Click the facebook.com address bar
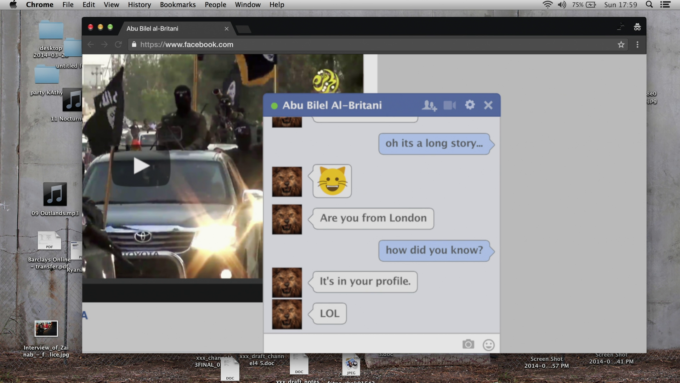 pyautogui.click(x=372, y=45)
